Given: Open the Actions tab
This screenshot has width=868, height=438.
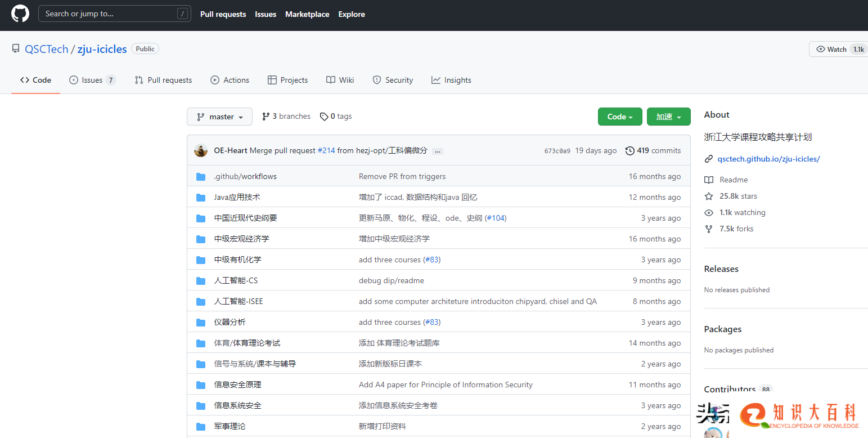Looking at the screenshot, I should click(x=230, y=80).
